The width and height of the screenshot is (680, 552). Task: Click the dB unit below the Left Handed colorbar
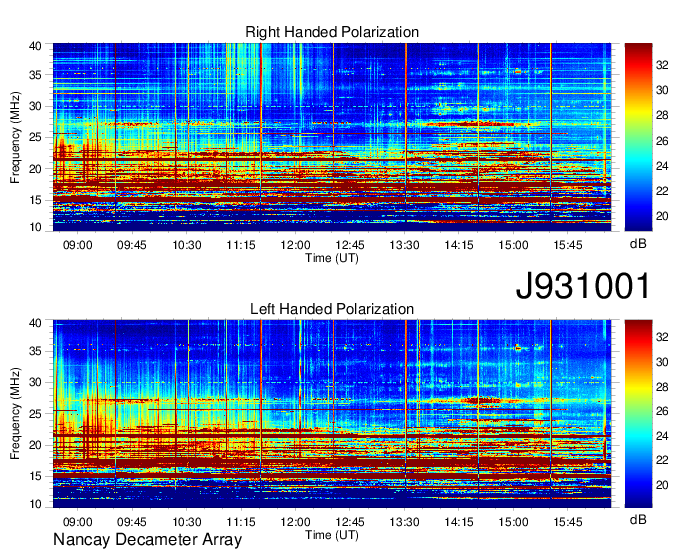coord(638,519)
